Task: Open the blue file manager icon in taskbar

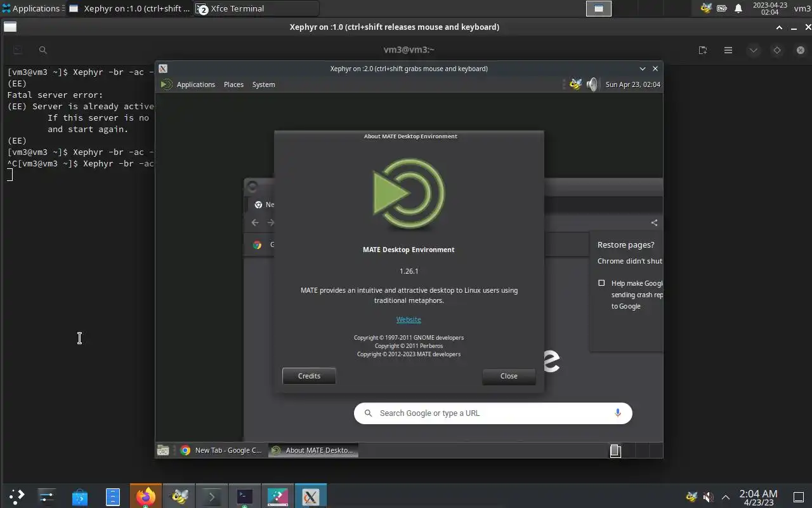Action: [x=112, y=497]
